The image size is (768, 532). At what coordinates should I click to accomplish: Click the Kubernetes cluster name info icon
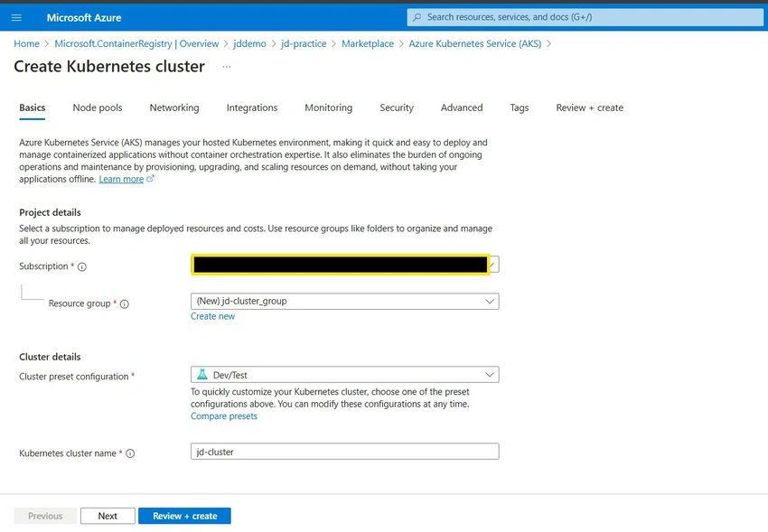point(130,453)
